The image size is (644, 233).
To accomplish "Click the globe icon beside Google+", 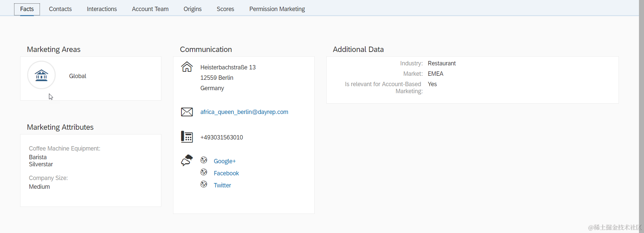I will coord(204,160).
